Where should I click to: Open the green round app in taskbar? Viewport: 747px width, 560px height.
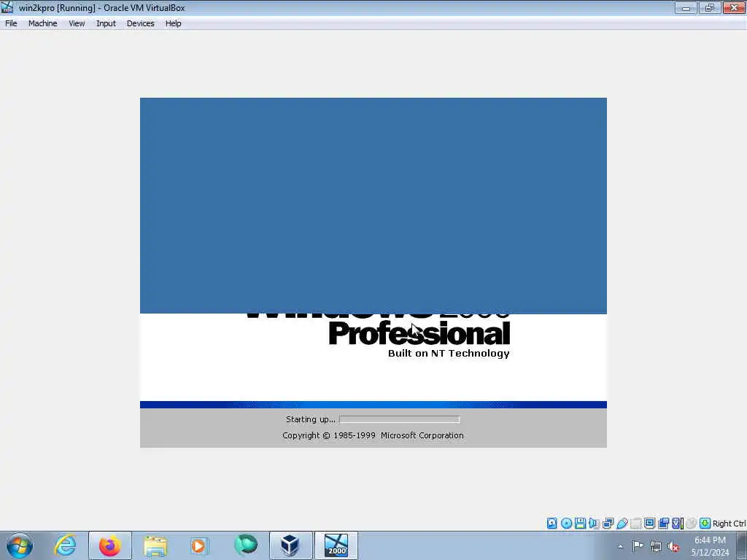[245, 545]
